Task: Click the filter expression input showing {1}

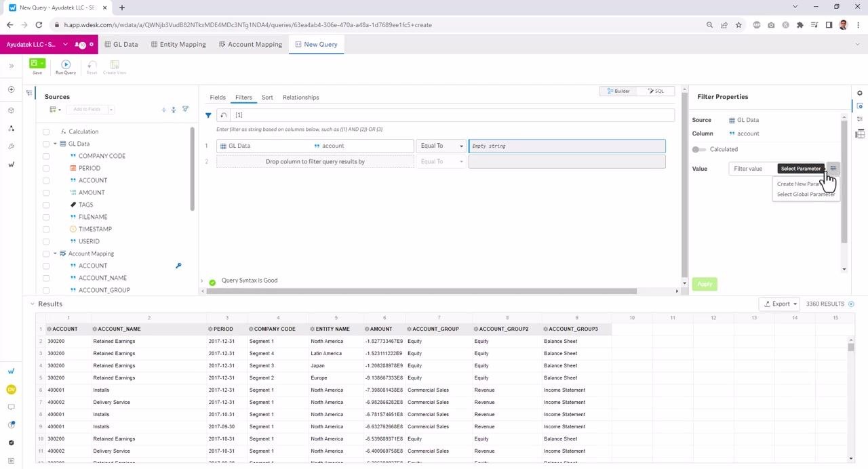Action: pos(452,115)
